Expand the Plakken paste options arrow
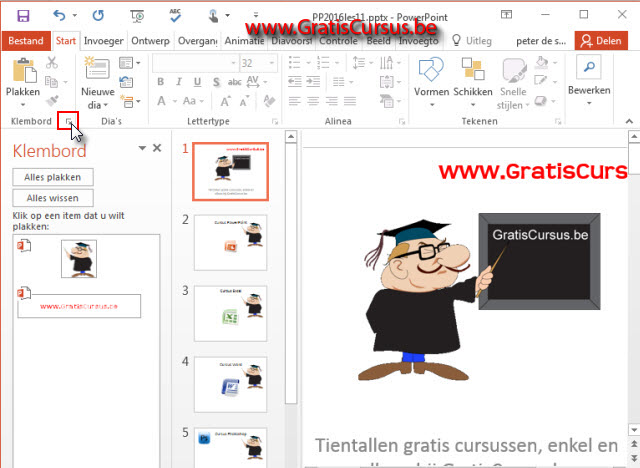 (23, 104)
